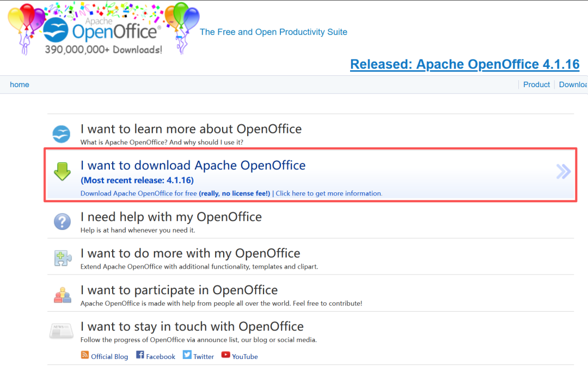The height and width of the screenshot is (377, 588).
Task: Open the Facebook text link
Action: coord(161,357)
